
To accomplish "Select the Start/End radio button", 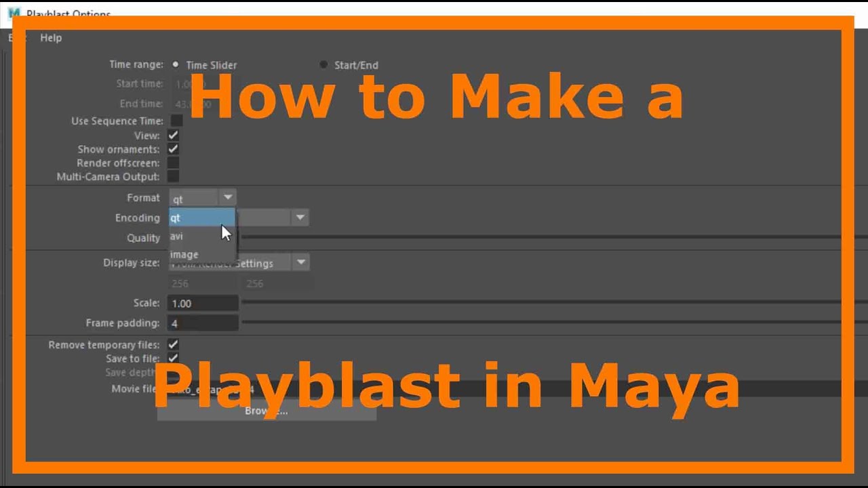I will coord(323,65).
